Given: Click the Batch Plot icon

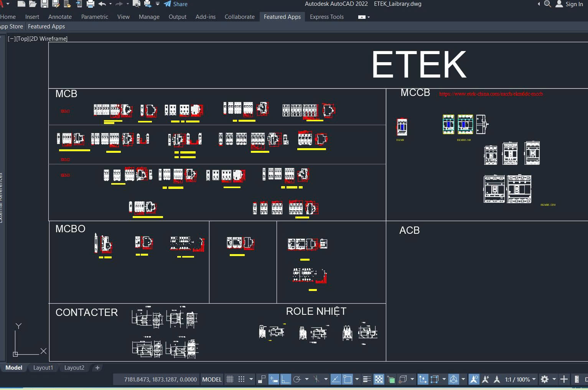Looking at the screenshot, I should tap(148, 4).
